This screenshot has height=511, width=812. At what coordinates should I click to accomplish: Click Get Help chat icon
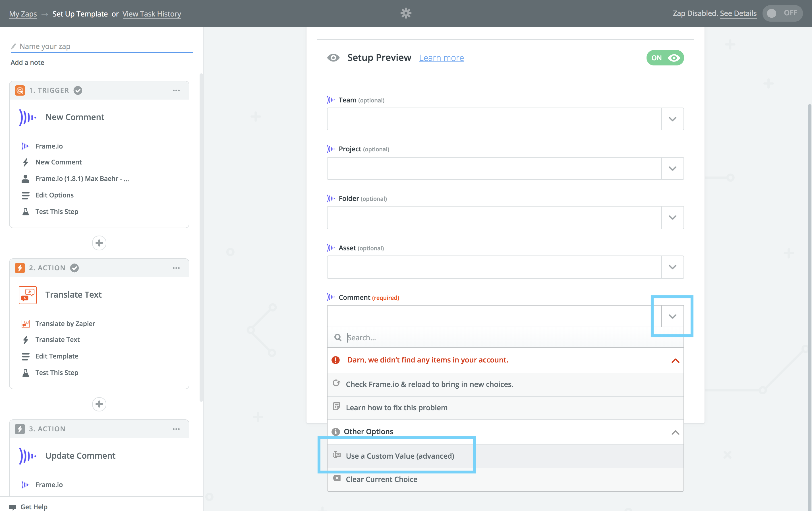13,507
